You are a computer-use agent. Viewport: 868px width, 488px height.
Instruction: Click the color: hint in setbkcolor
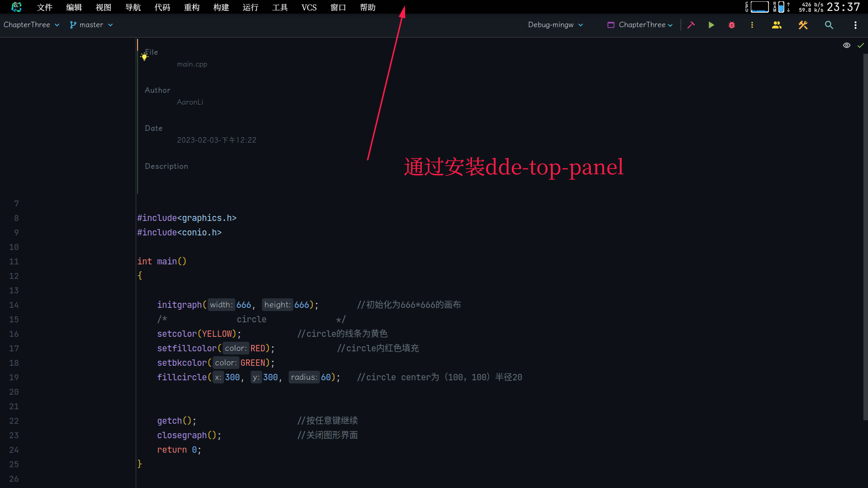tap(225, 363)
